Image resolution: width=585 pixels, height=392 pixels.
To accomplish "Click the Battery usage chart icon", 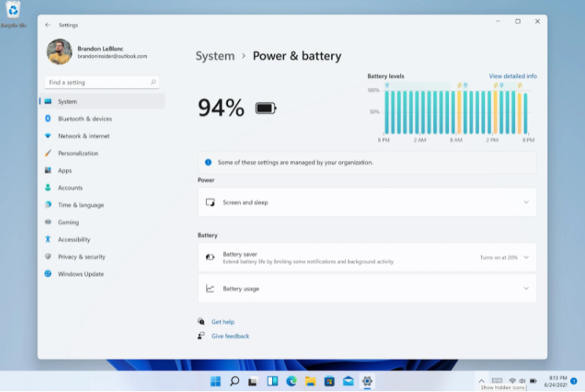I will [210, 288].
